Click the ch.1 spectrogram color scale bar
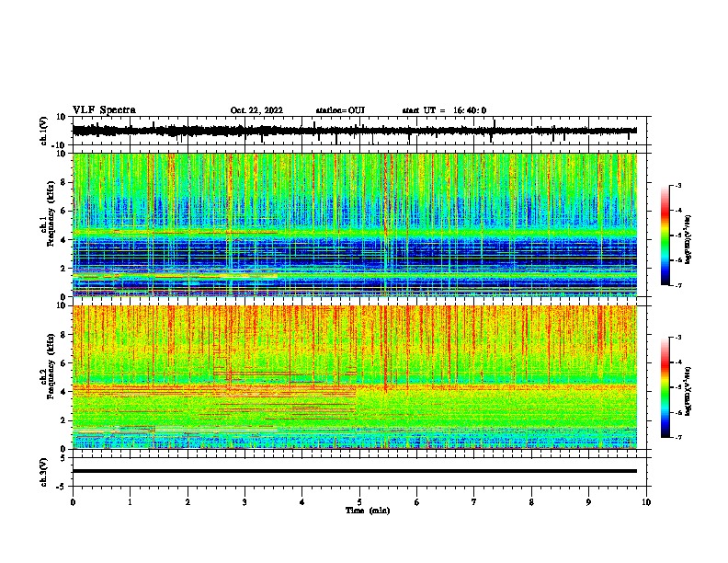 click(665, 236)
